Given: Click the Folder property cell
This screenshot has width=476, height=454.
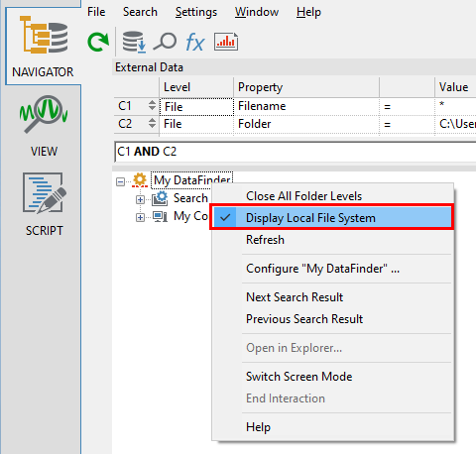Looking at the screenshot, I should 306,124.
